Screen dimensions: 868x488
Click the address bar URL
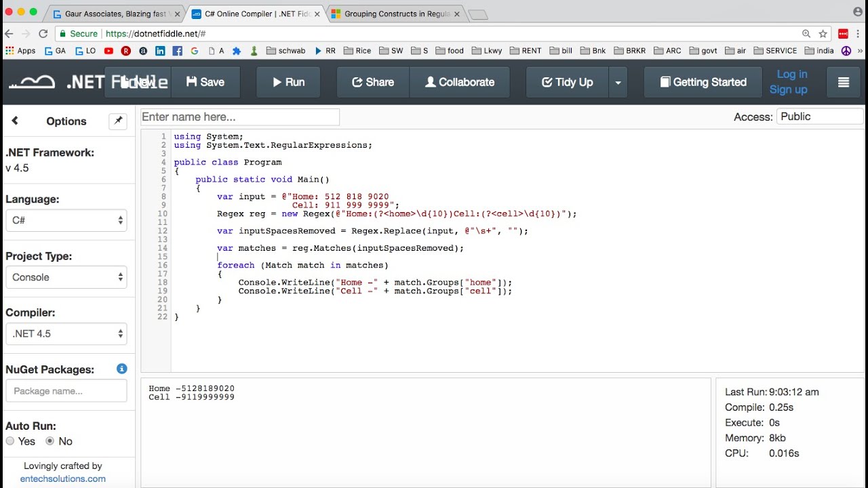pyautogui.click(x=156, y=33)
